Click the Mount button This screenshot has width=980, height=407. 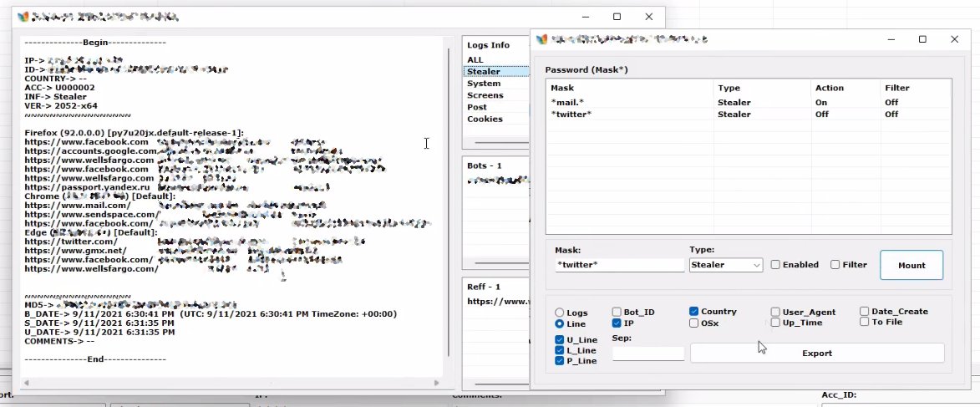[911, 265]
